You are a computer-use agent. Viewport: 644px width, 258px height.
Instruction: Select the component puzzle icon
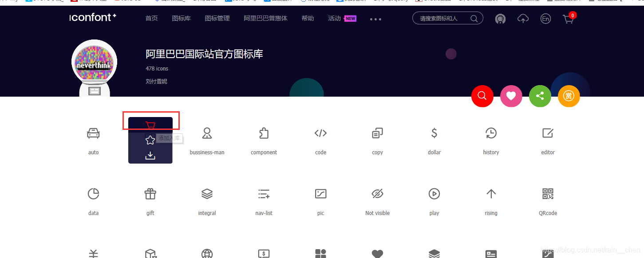264,133
